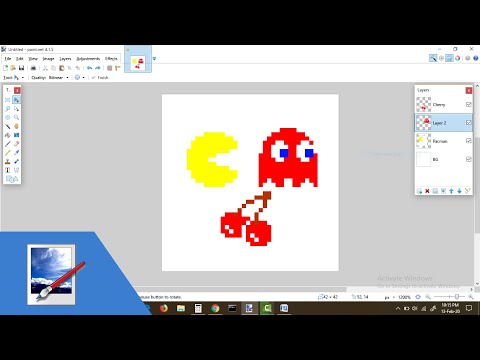Open the Layers menu
This screenshot has width=480, height=360.
click(x=65, y=59)
